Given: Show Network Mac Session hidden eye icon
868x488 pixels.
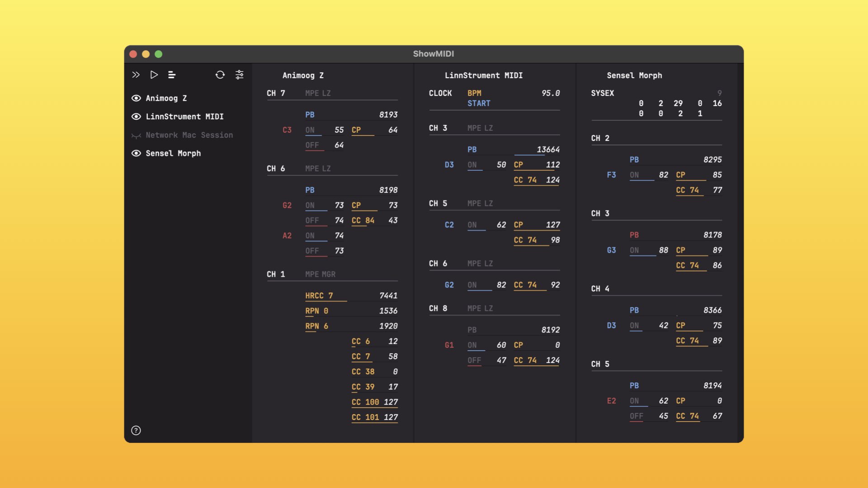Looking at the screenshot, I should [x=136, y=135].
